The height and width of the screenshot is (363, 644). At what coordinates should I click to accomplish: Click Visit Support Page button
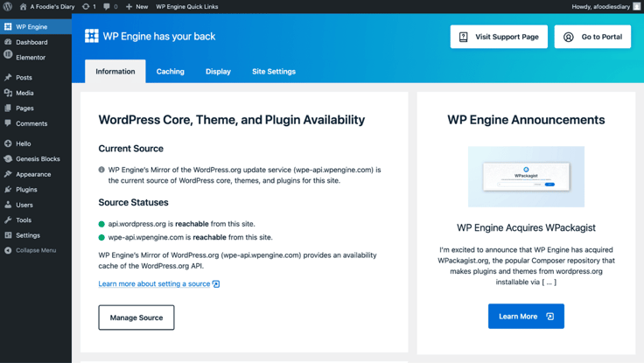click(499, 37)
